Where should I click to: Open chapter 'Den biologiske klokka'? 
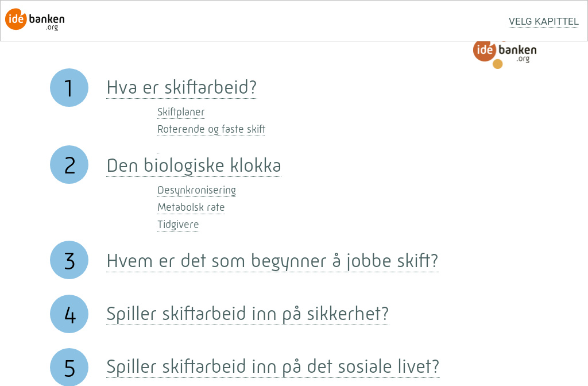[x=194, y=165]
